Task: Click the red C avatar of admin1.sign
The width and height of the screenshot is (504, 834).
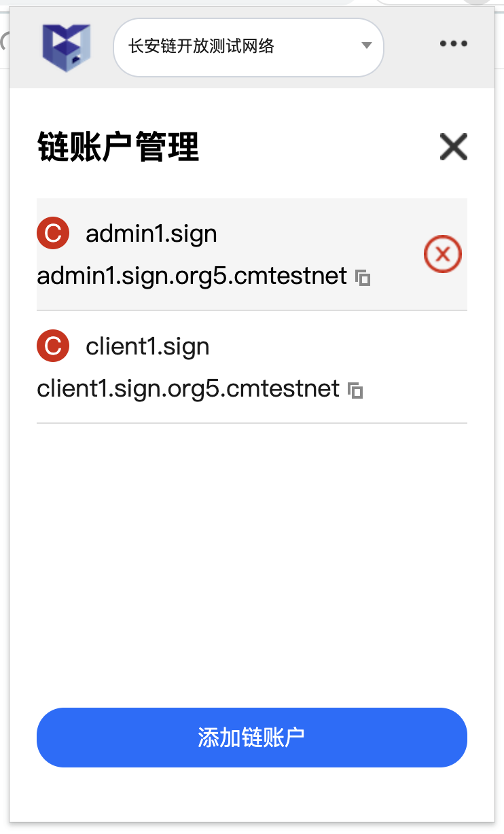Action: 52,234
